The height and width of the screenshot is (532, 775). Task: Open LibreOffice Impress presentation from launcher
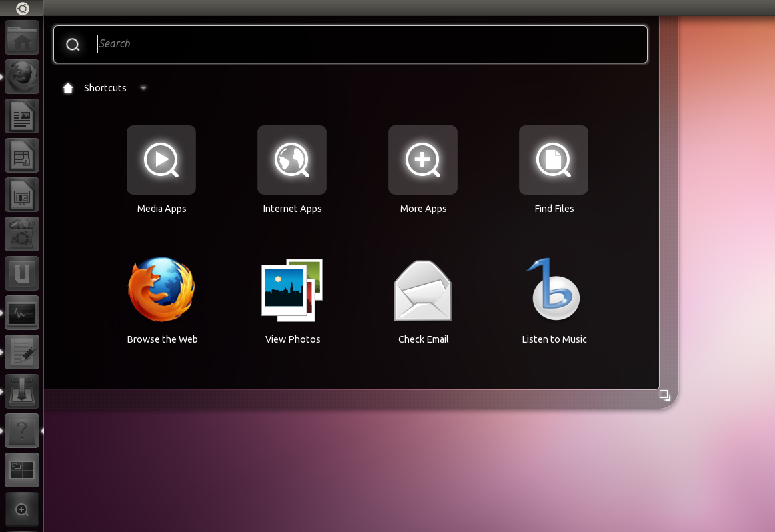point(22,195)
